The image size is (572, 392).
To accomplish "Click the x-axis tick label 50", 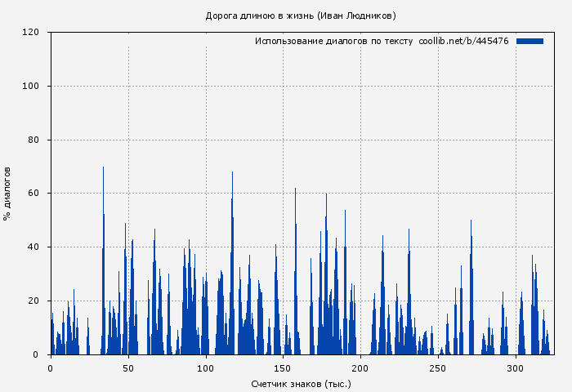I will pyautogui.click(x=128, y=368).
